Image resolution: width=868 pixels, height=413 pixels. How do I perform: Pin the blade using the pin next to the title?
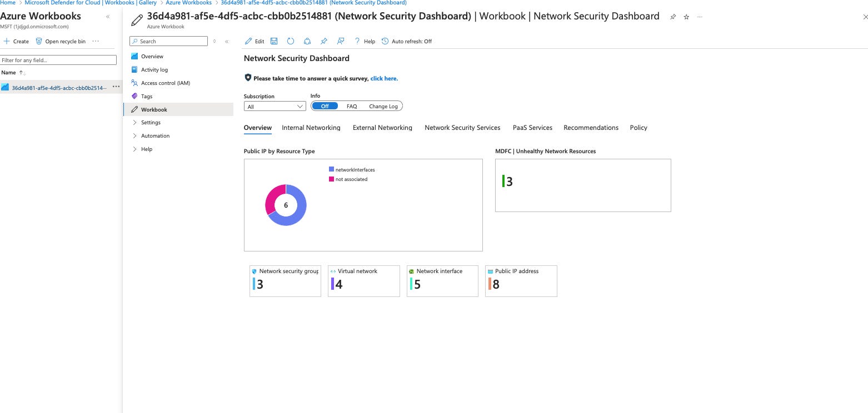[x=672, y=17]
